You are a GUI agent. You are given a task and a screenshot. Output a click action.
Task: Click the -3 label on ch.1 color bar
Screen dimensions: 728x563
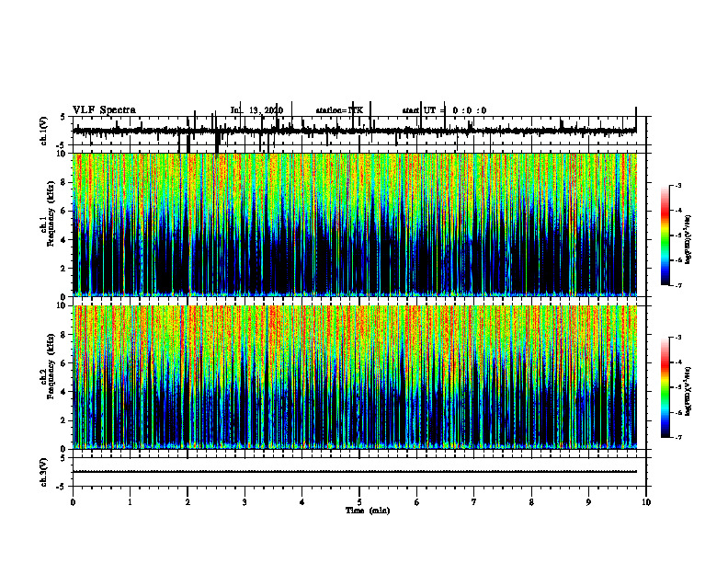(678, 185)
